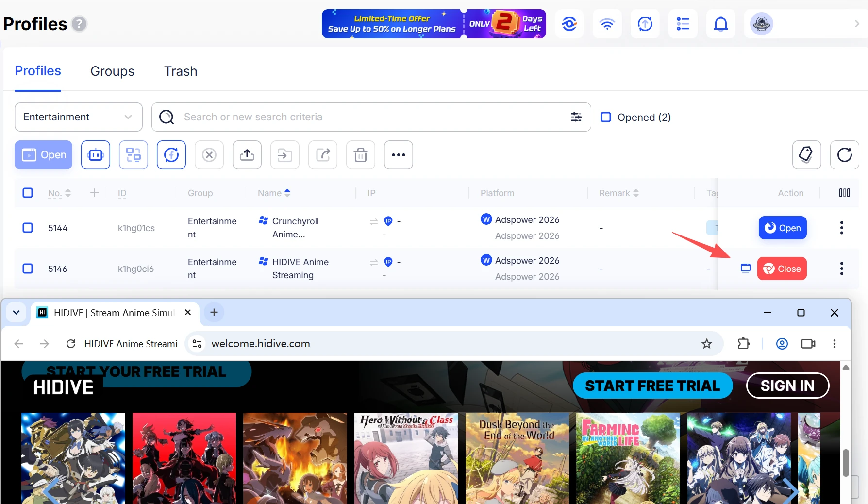Image resolution: width=868 pixels, height=504 pixels.
Task: Click the welcome.hidive.com address bar
Action: point(454,344)
